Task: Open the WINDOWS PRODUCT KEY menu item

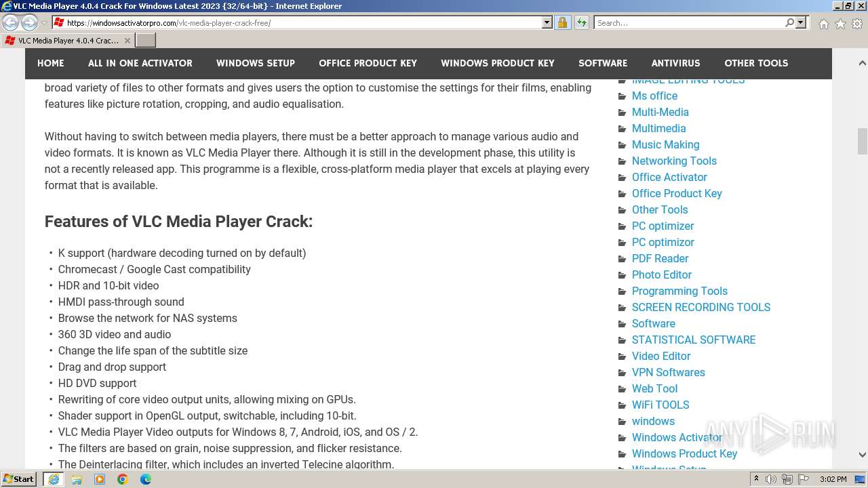Action: coord(498,63)
